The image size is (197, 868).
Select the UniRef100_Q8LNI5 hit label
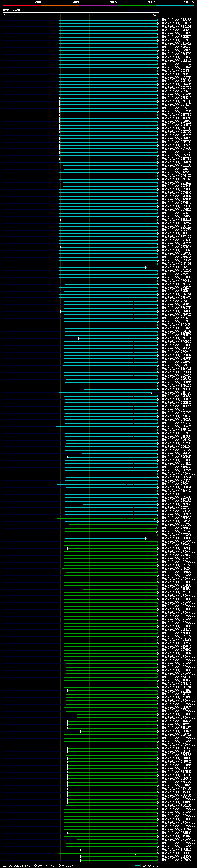tap(176, 399)
